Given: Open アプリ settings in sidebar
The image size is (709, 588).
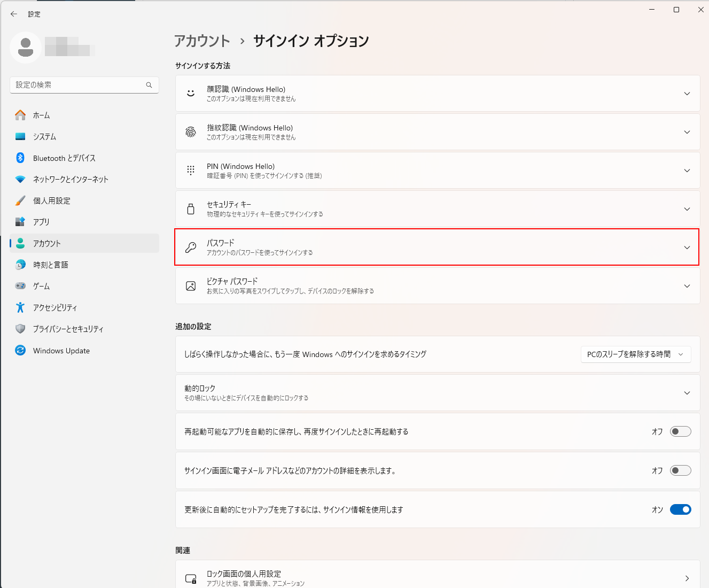Looking at the screenshot, I should [x=84, y=222].
